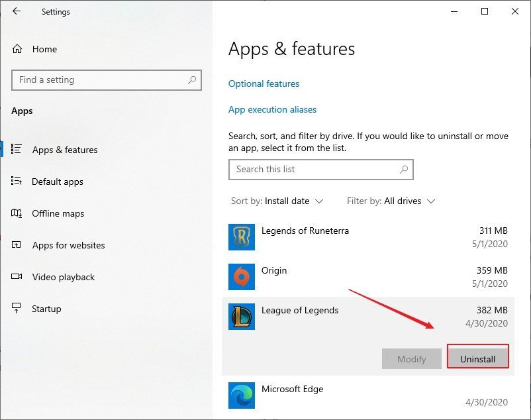
Task: Click the League of Legends name
Action: pyautogui.click(x=300, y=311)
